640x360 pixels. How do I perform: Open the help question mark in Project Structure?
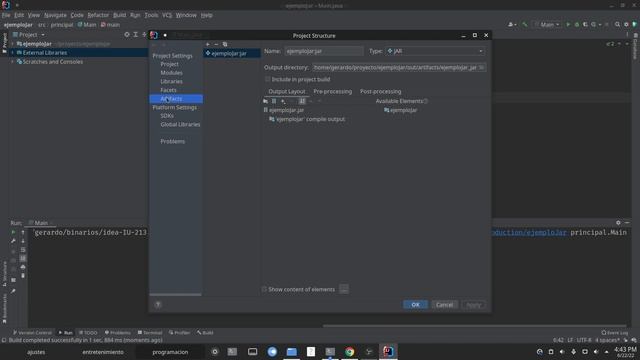pyautogui.click(x=158, y=304)
